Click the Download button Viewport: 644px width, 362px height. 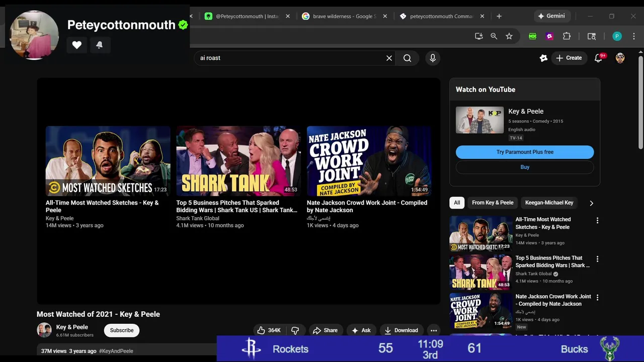(401, 330)
